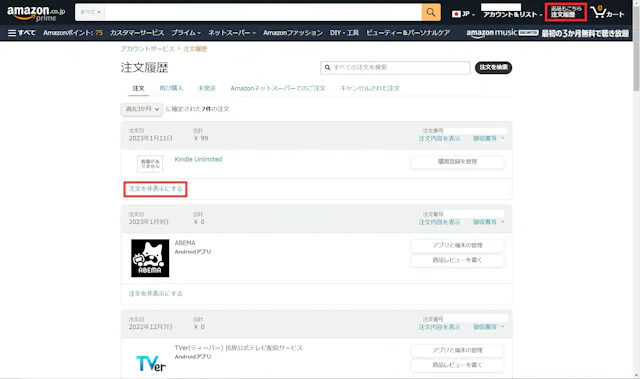640x379 pixels.
Task: Open the キャンセルされた注文 tab
Action: coord(370,88)
